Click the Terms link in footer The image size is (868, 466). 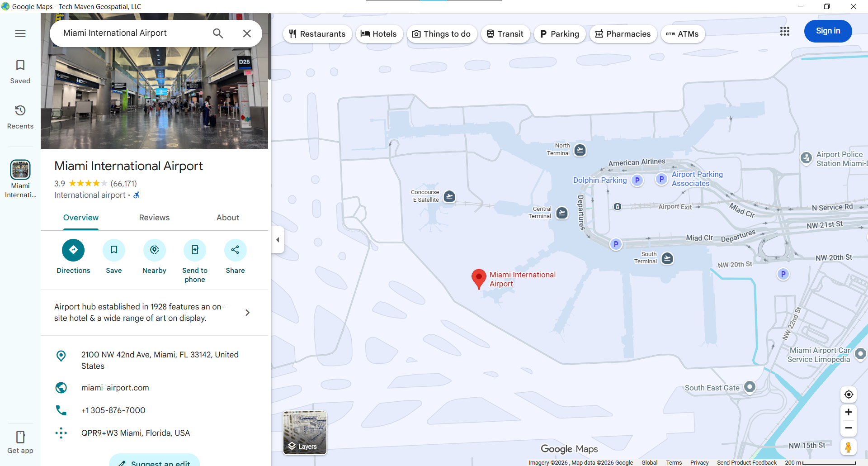pos(674,462)
